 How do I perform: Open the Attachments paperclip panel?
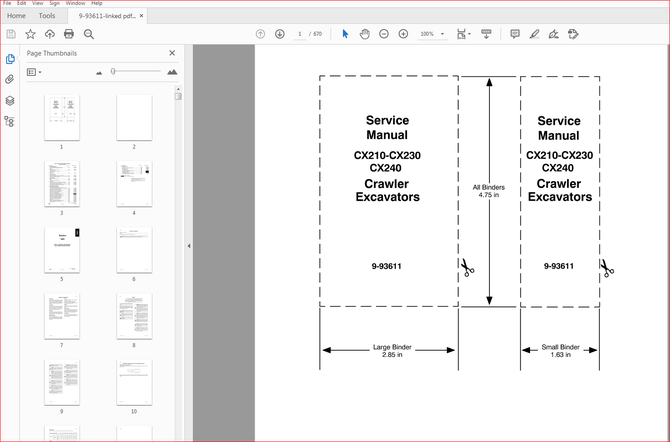click(10, 79)
